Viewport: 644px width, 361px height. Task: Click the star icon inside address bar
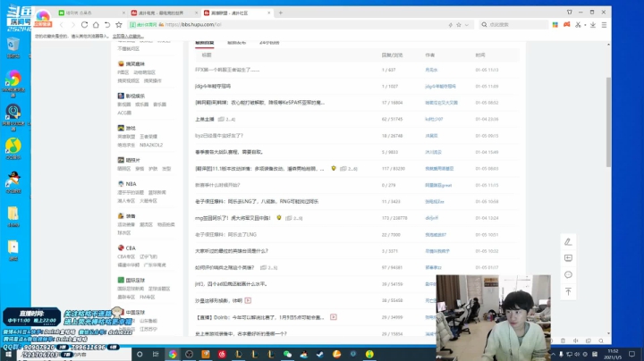[459, 25]
